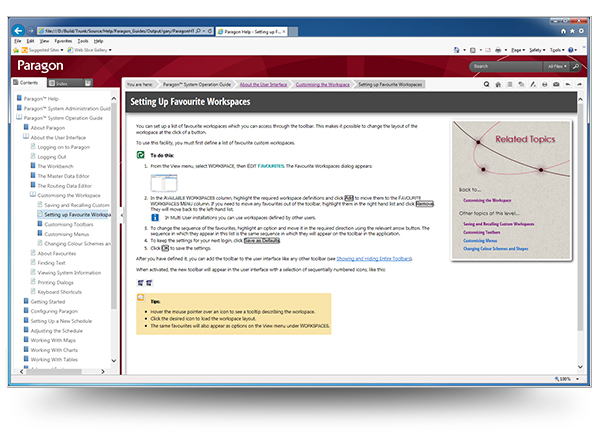
Task: Select Keyboard Shortcuts in the contents tree
Action: pyautogui.click(x=60, y=292)
